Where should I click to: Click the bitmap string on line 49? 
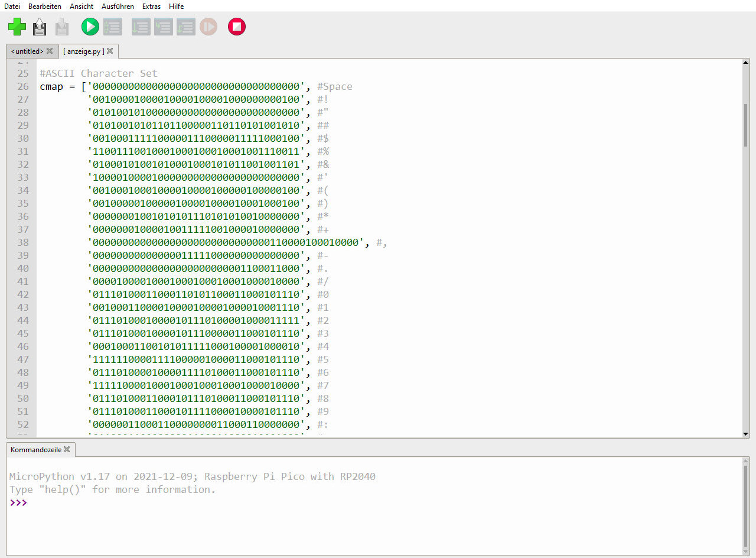[x=196, y=385]
